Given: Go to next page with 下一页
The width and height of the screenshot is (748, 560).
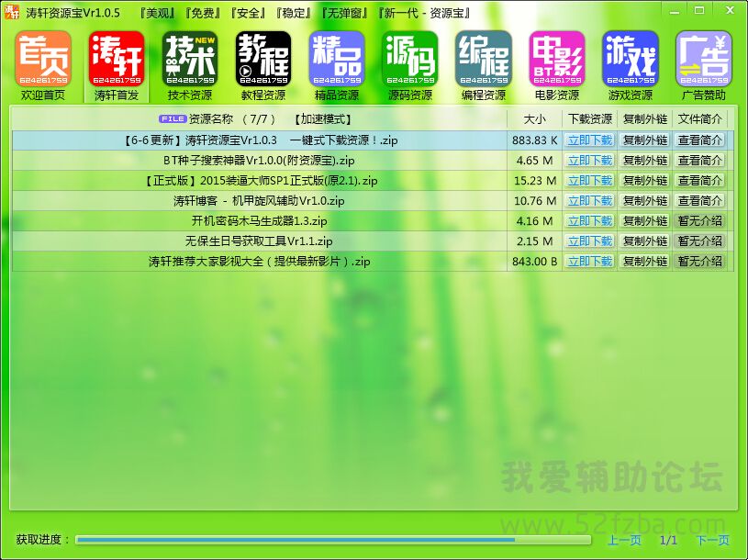Looking at the screenshot, I should (713, 540).
